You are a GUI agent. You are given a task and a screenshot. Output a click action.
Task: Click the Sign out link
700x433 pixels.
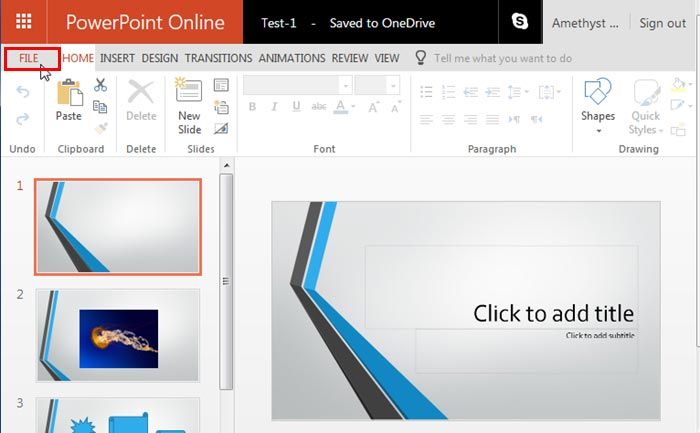pos(662,23)
